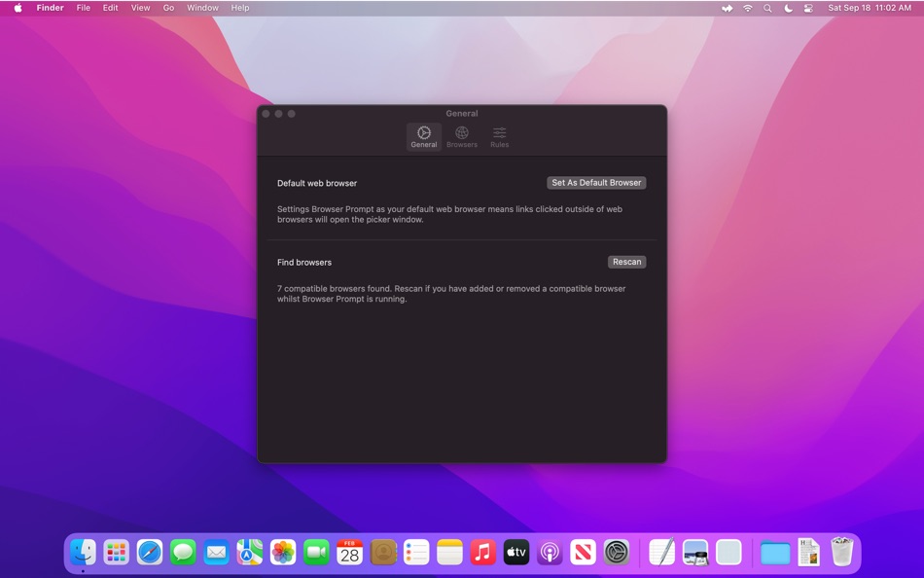This screenshot has height=578, width=924.
Task: Open the Help menu
Action: [x=240, y=8]
